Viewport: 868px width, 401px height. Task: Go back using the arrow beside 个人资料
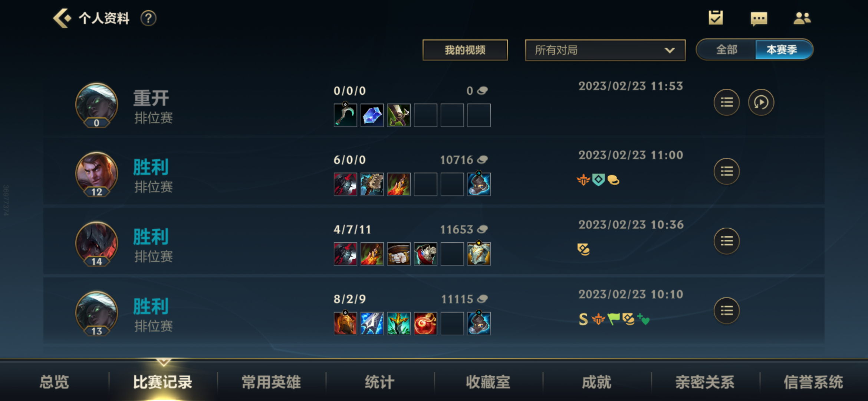(62, 18)
